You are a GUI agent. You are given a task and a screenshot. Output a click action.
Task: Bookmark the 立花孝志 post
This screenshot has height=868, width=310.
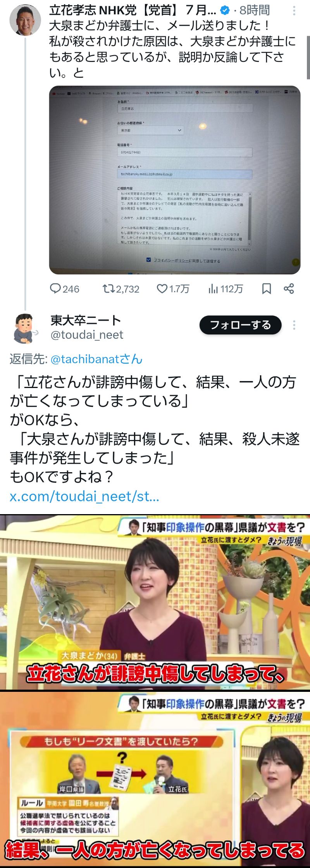[267, 288]
